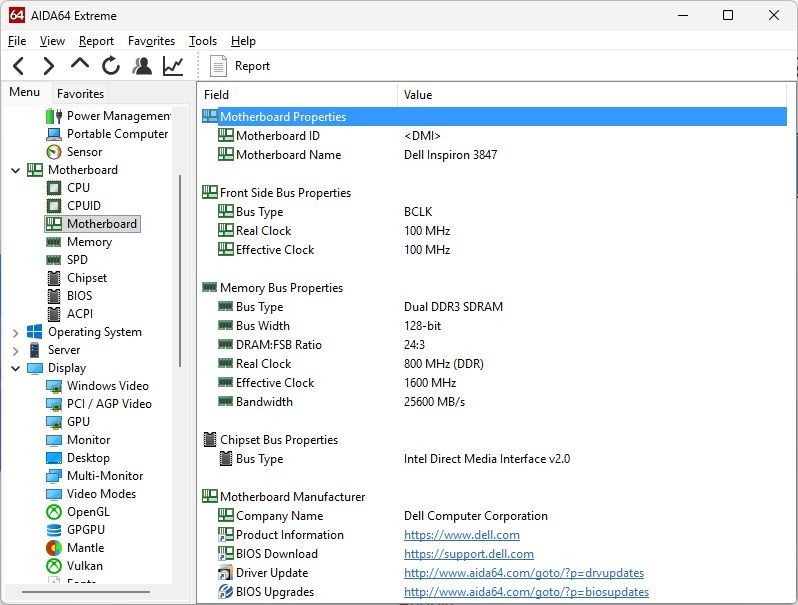The width and height of the screenshot is (798, 605).
Task: Switch to the Menu tab
Action: [24, 92]
